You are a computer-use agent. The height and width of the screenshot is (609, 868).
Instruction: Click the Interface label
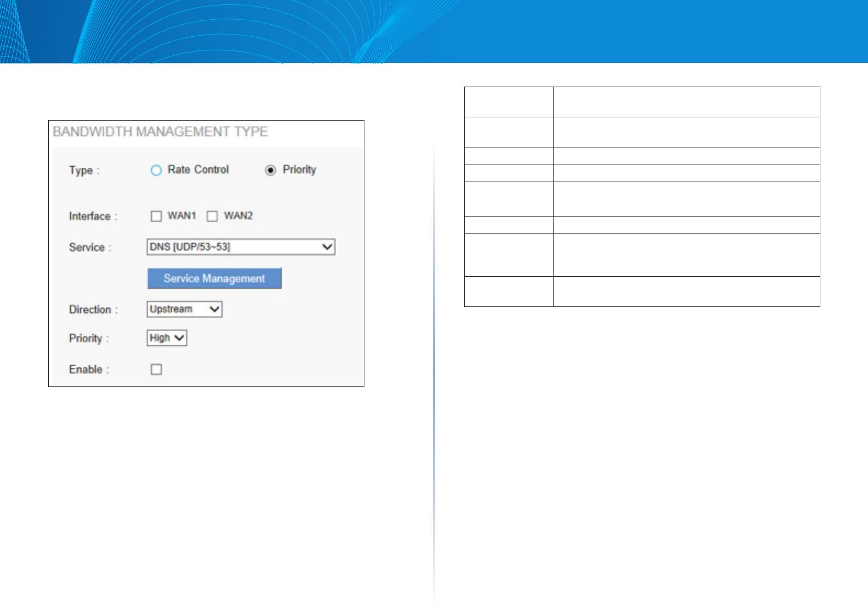93,217
